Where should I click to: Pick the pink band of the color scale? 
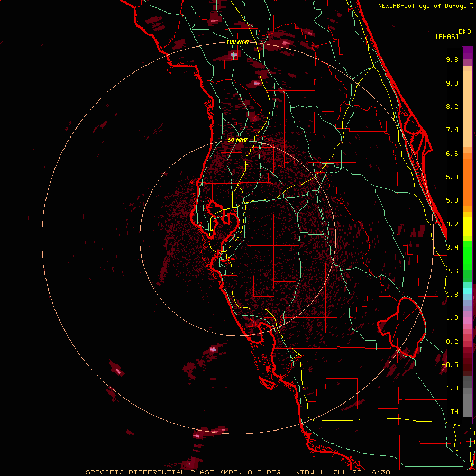(x=467, y=321)
